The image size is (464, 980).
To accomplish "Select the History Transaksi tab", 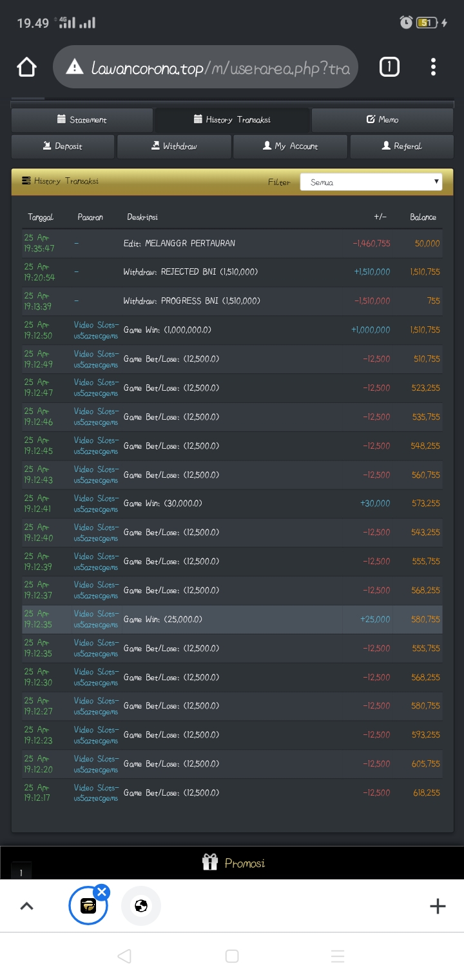I will pyautogui.click(x=233, y=120).
